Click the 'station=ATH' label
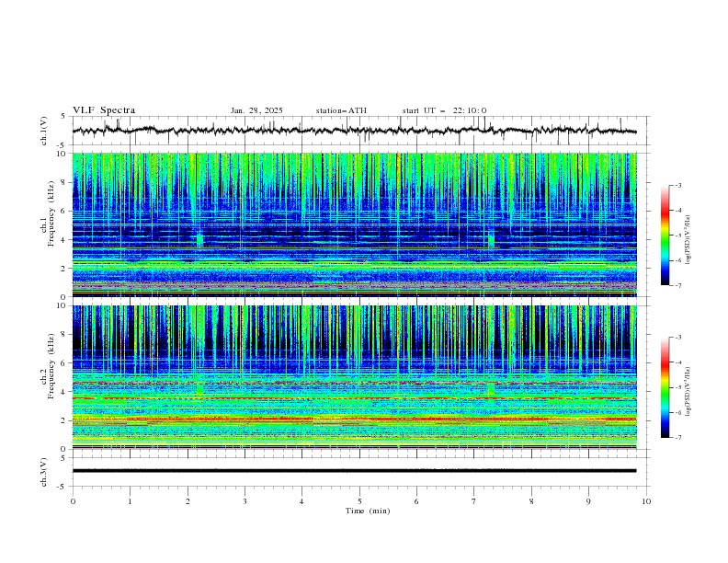This screenshot has width=728, height=563. (341, 110)
